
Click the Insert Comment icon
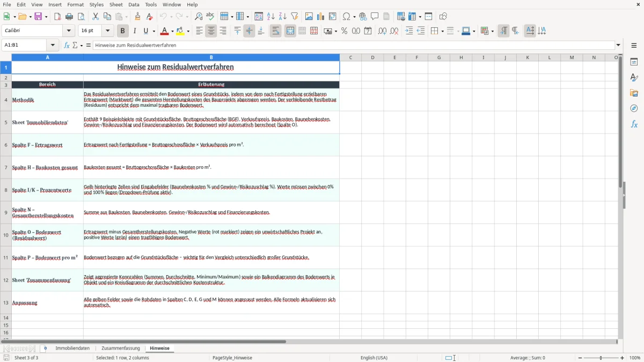coord(375,17)
